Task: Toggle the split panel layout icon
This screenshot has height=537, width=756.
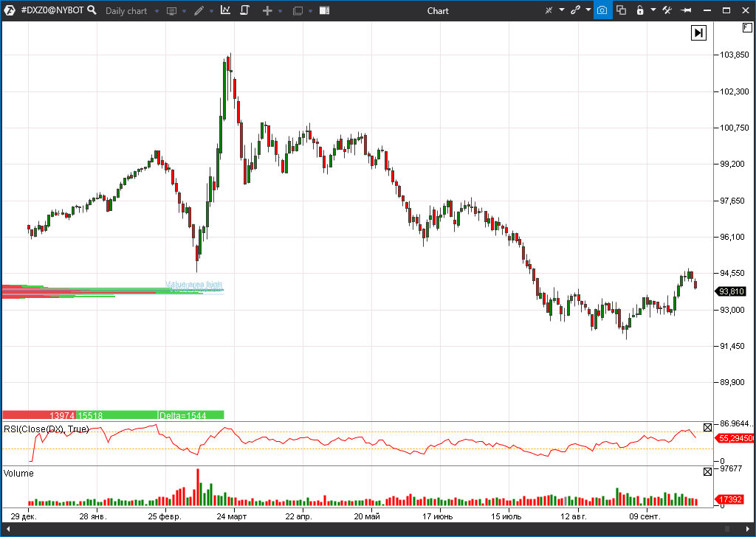Action: (x=324, y=10)
